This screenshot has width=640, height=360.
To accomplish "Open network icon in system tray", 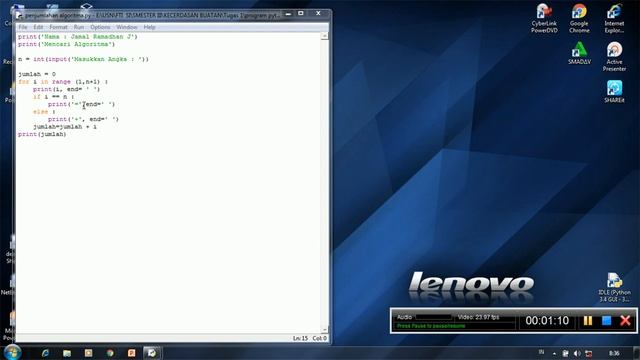I will click(x=566, y=353).
